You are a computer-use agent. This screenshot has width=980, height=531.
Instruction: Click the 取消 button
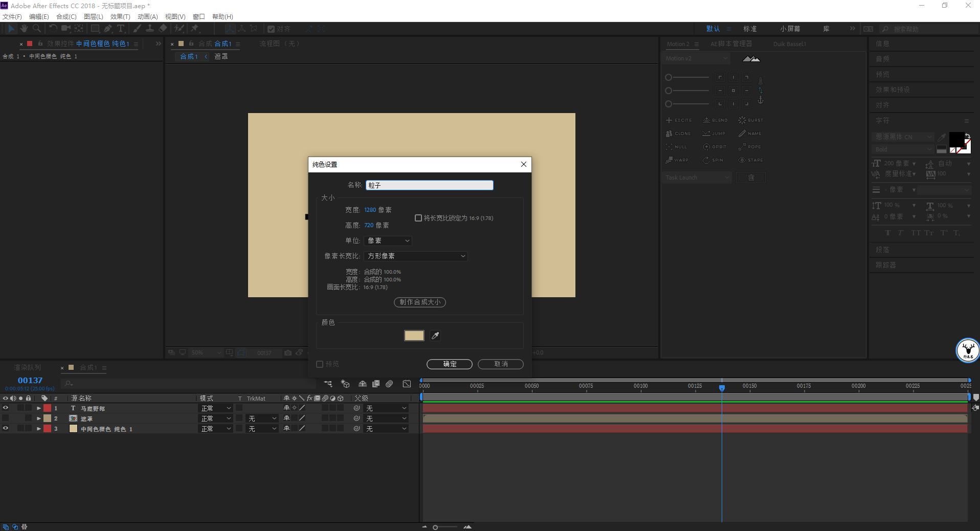(501, 364)
